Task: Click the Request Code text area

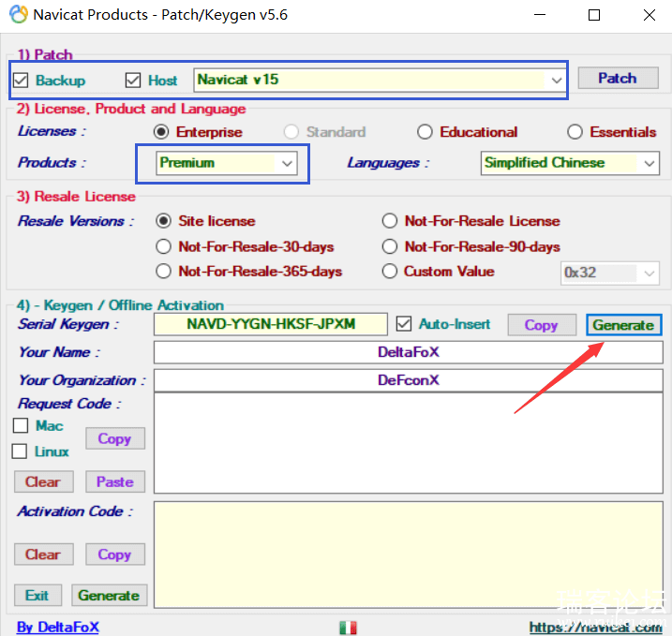Action: 408,443
